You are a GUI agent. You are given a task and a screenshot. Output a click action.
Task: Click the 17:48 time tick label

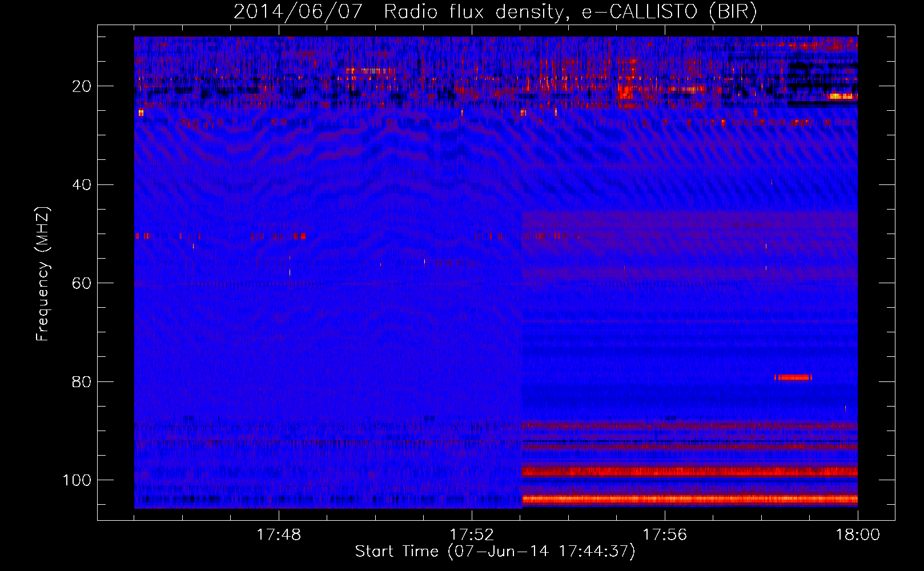[x=279, y=535]
